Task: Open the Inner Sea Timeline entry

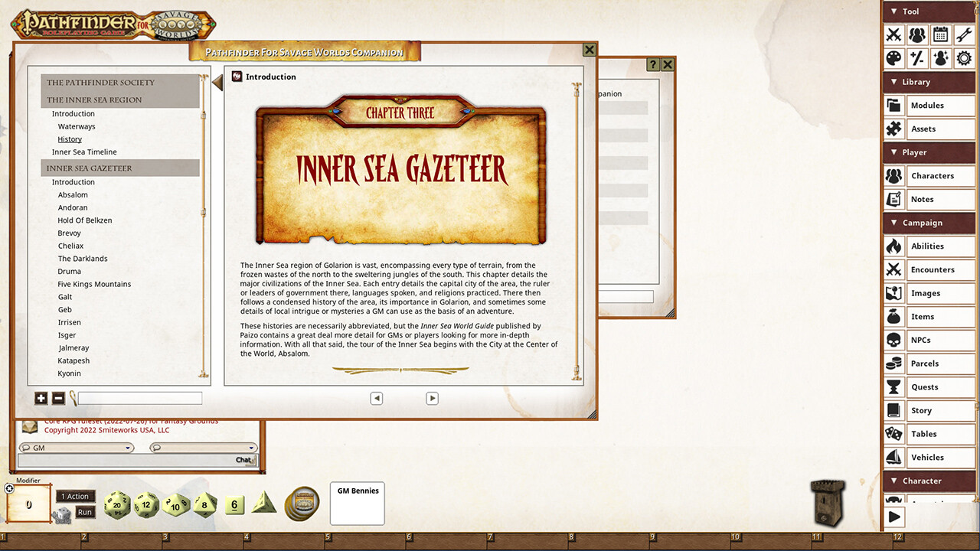Action: click(x=84, y=152)
